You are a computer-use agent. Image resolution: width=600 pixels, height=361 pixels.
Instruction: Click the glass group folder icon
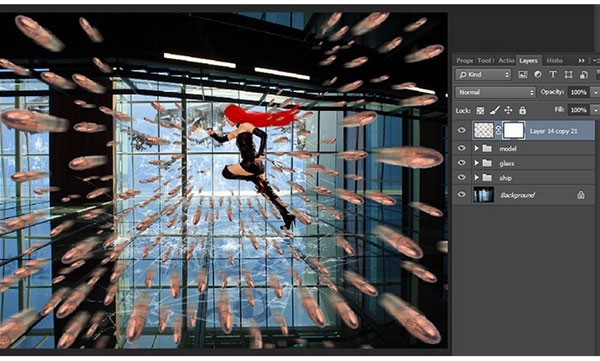click(x=487, y=163)
